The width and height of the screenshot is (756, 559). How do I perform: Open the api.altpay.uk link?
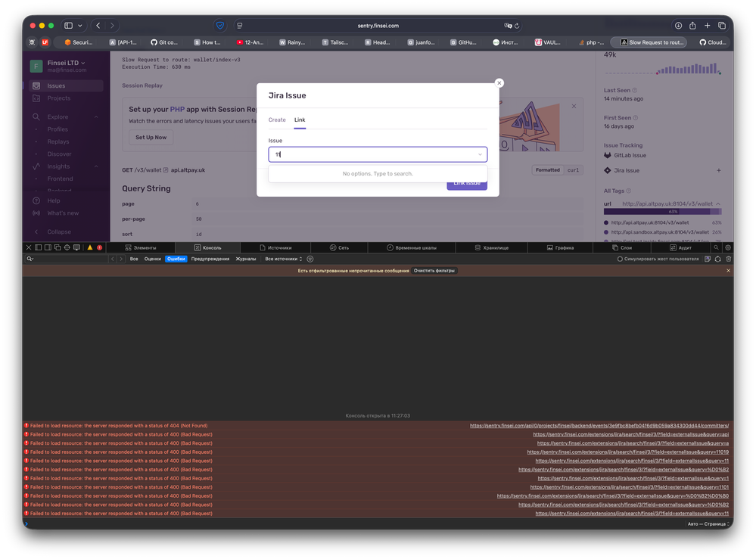click(x=188, y=170)
